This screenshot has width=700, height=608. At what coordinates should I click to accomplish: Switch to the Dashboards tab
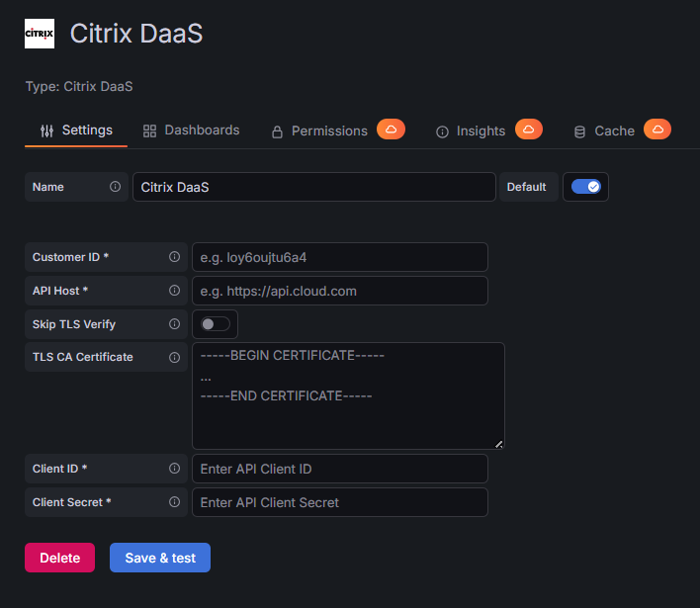pyautogui.click(x=191, y=130)
